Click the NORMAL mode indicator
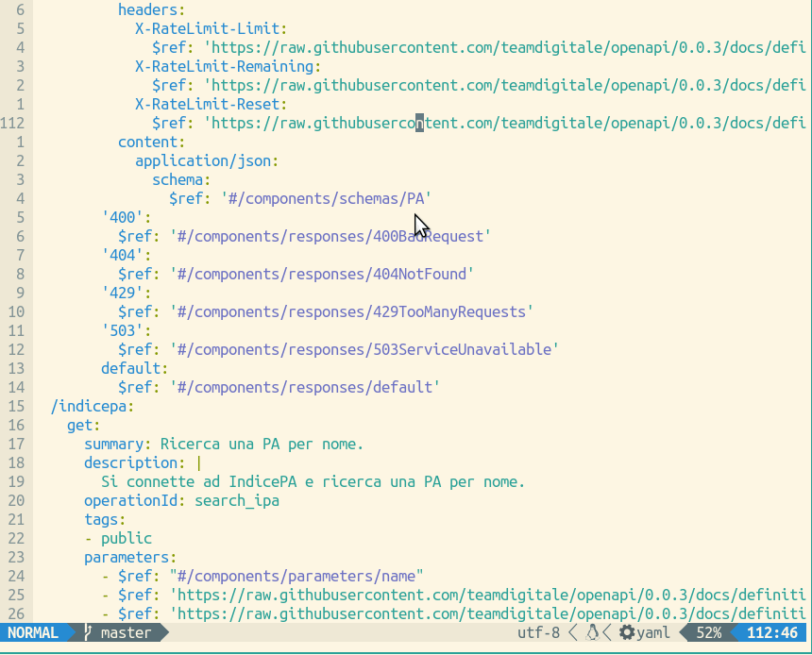Viewport: 812px width, 655px height. coord(33,632)
